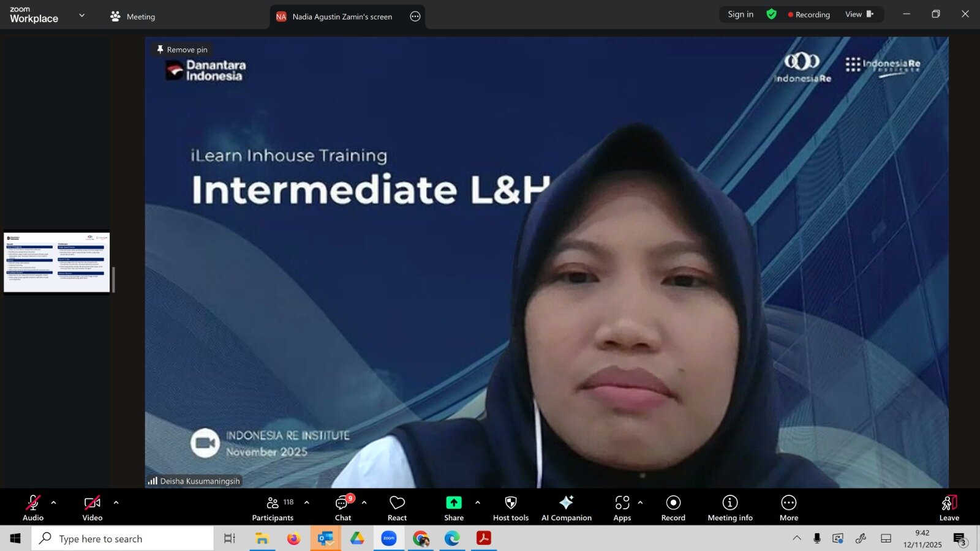Select the shared screen slide thumbnail
The width and height of the screenshot is (980, 551).
(57, 262)
